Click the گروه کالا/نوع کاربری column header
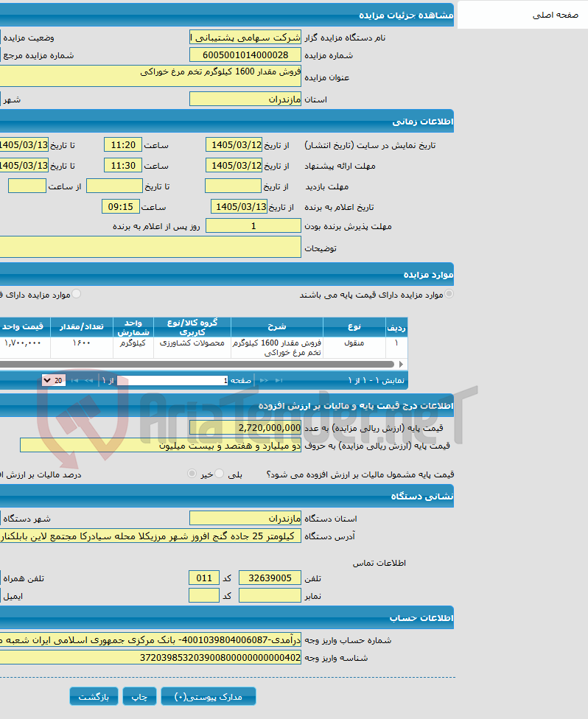Image resolution: width=588 pixels, height=719 pixels. pos(192,327)
